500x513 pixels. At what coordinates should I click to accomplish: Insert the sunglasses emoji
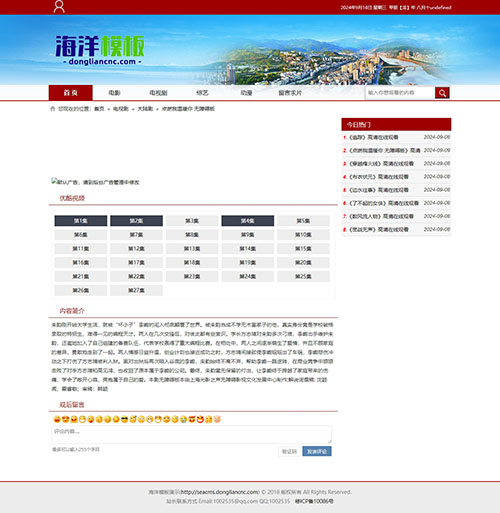pyautogui.click(x=124, y=419)
